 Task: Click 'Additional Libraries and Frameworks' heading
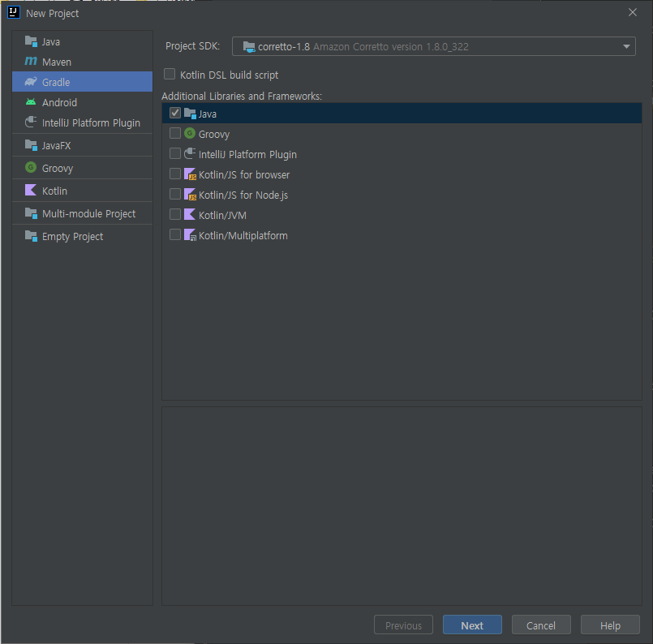pyautogui.click(x=242, y=97)
